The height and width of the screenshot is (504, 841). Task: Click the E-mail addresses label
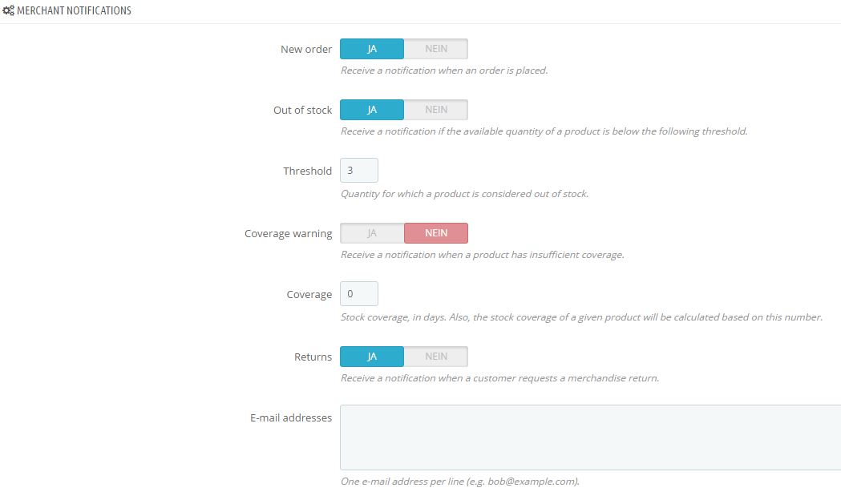(291, 417)
